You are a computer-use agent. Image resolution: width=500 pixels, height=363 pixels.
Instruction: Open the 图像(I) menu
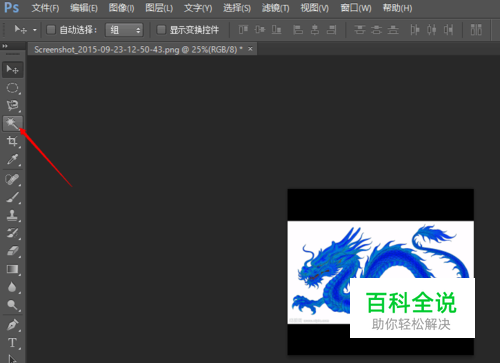coord(121,8)
